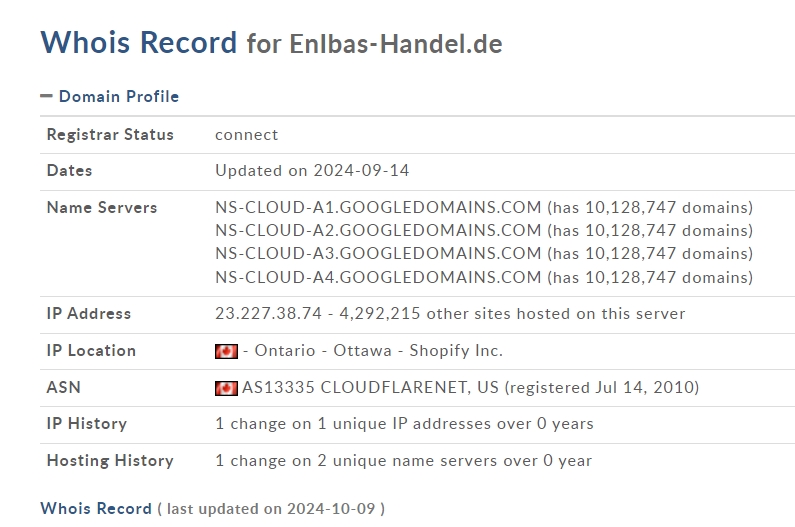The image size is (795, 527).
Task: Click the Canada flag in ASN row
Action: click(226, 388)
